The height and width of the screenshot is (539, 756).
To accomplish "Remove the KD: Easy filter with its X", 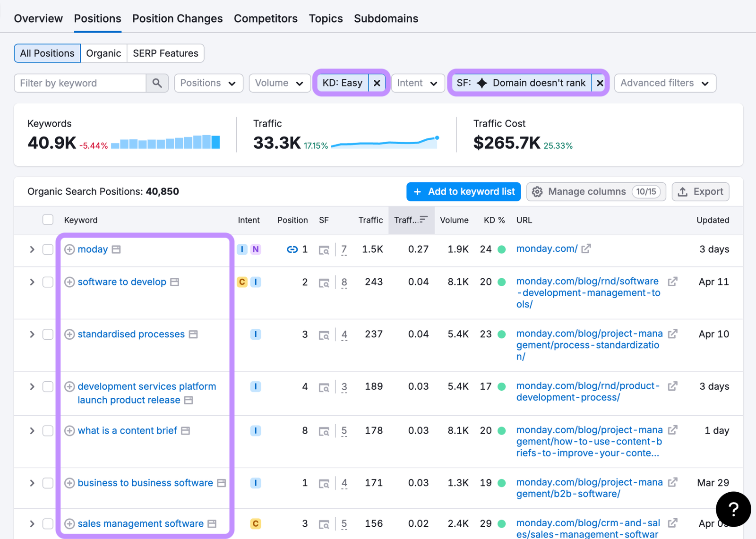I will (377, 83).
